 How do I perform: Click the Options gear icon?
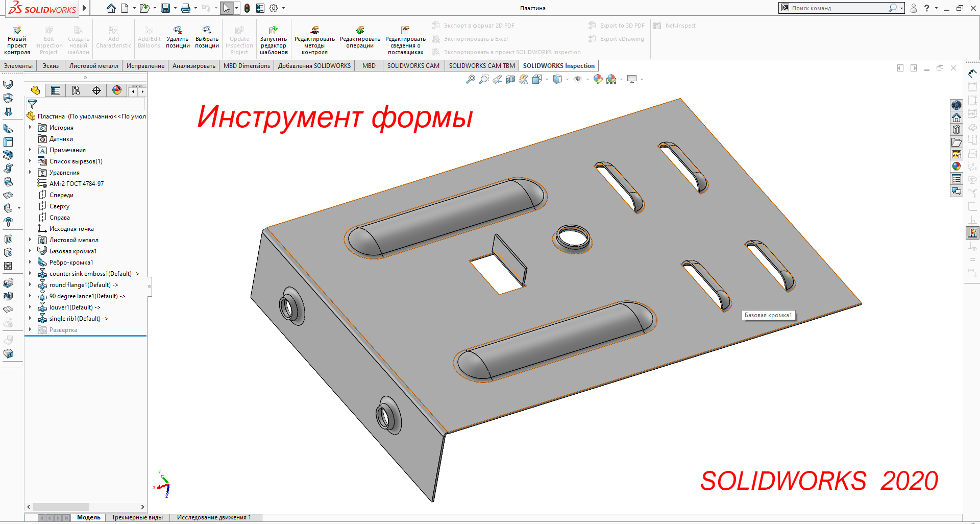tap(274, 8)
